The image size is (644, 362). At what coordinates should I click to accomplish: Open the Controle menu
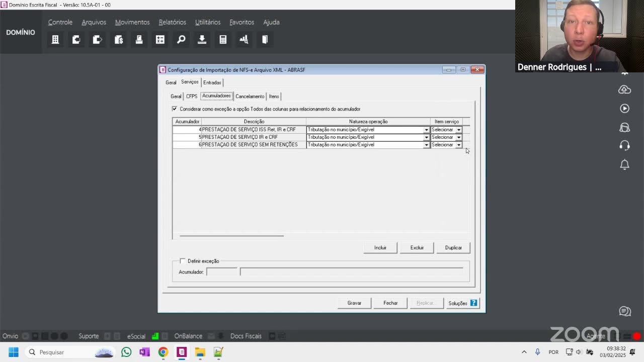(60, 22)
